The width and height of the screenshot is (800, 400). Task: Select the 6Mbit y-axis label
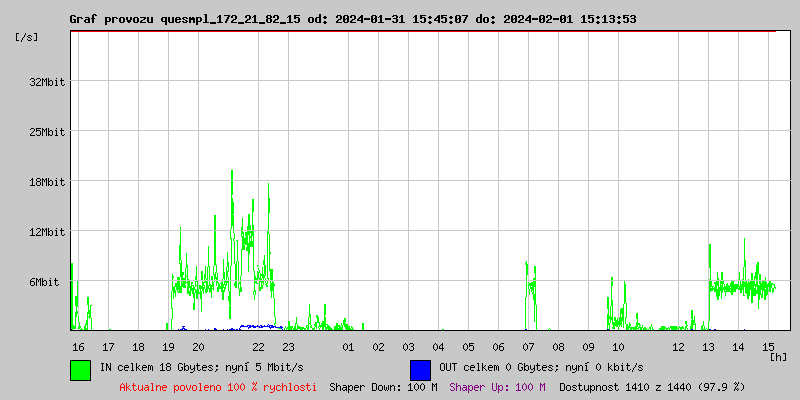pos(50,282)
